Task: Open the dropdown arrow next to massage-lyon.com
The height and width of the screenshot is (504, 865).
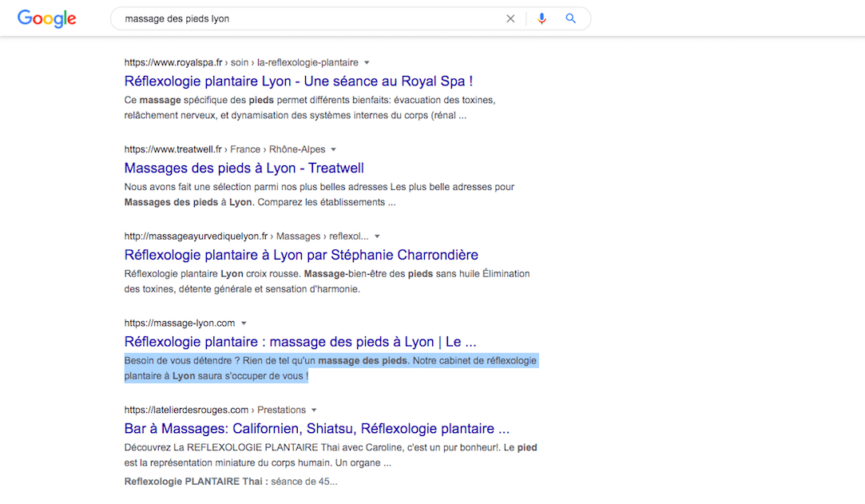Action: point(244,323)
